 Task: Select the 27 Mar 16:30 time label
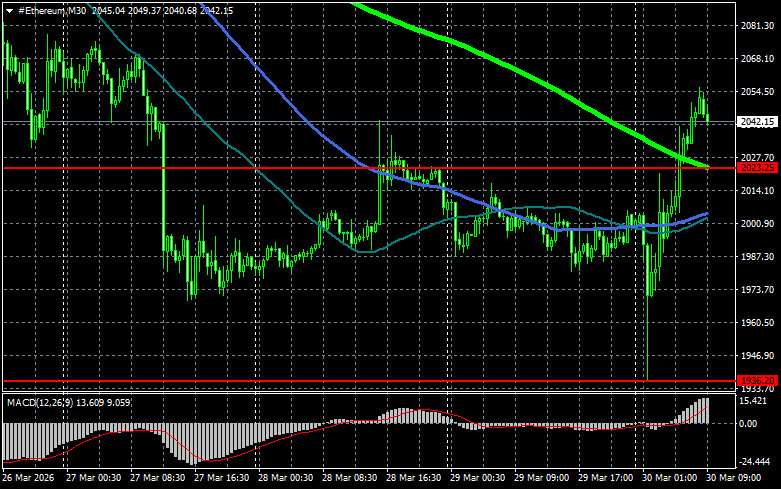pyautogui.click(x=222, y=478)
